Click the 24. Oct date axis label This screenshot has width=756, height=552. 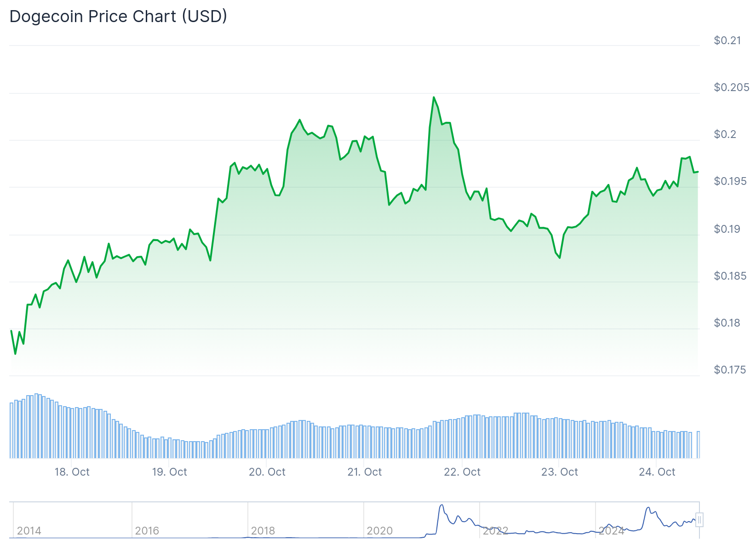[657, 472]
